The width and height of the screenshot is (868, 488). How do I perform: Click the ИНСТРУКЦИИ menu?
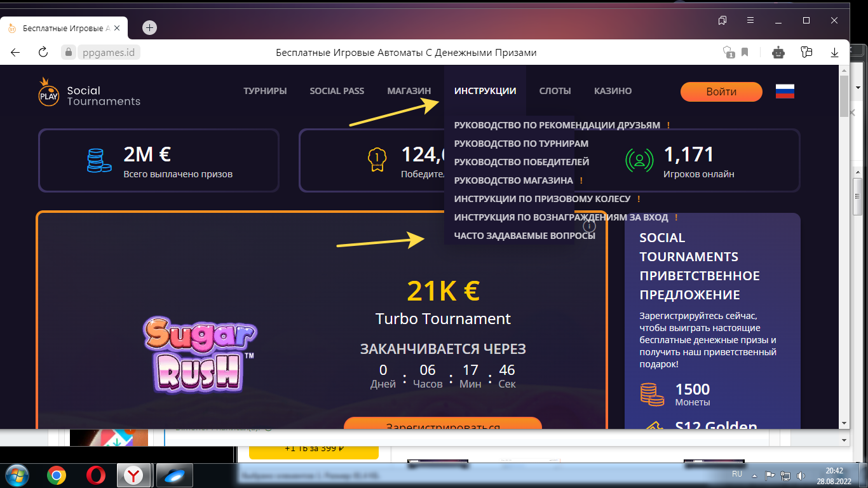485,91
